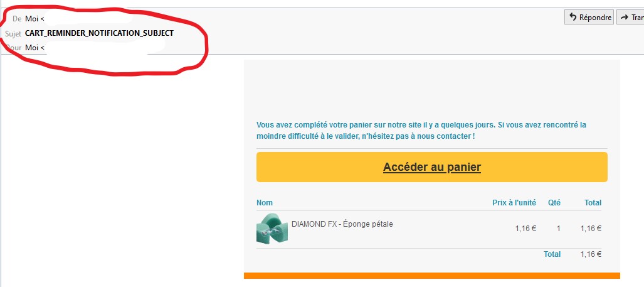Click the recipient Moi in the Pour field
This screenshot has width=644, height=287.
point(31,48)
